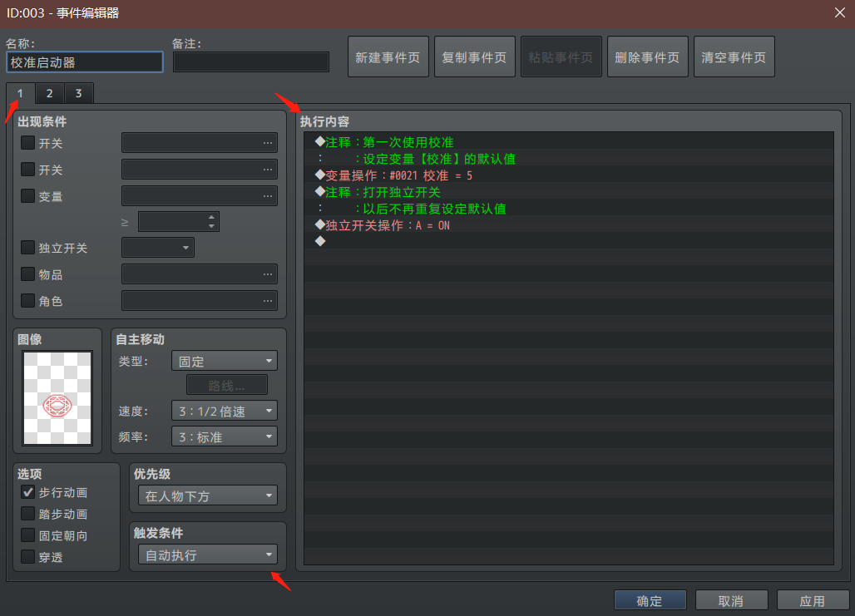Enable the 踏步动画 option

tap(27, 514)
